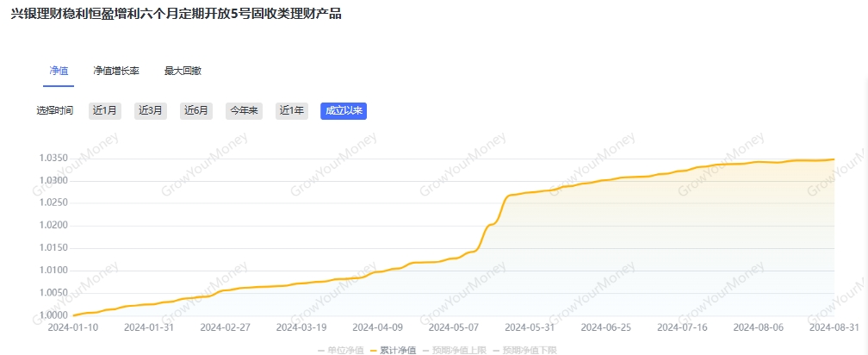Click the 1.0350 y-axis value label
Viewport: 868px width, 355px height.
coord(53,159)
